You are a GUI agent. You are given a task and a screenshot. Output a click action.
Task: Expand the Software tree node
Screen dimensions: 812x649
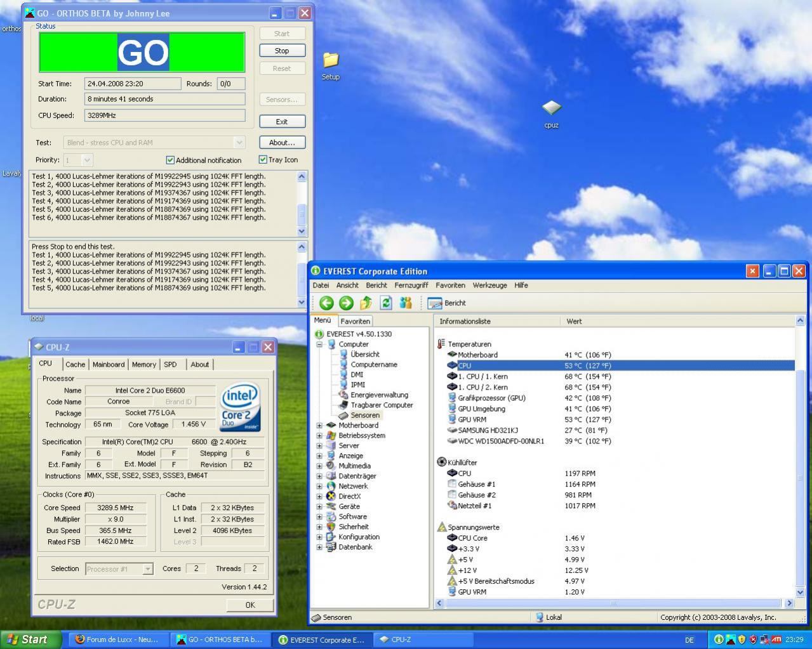click(x=319, y=516)
